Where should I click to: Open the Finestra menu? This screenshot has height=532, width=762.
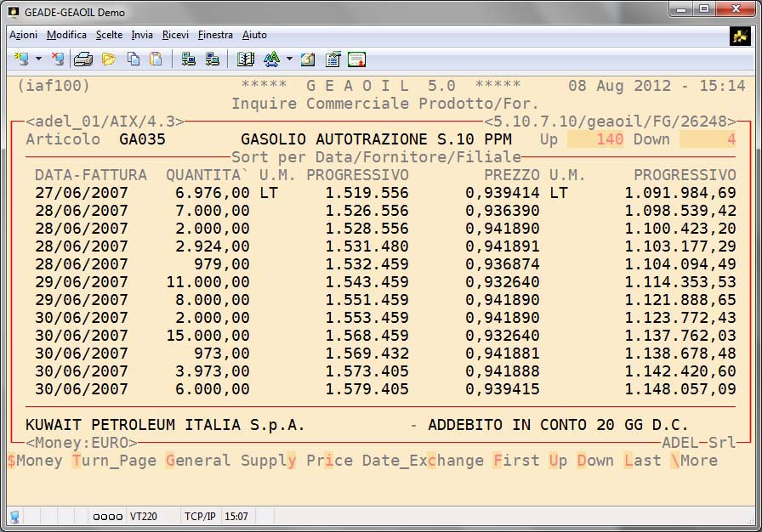[x=215, y=35]
